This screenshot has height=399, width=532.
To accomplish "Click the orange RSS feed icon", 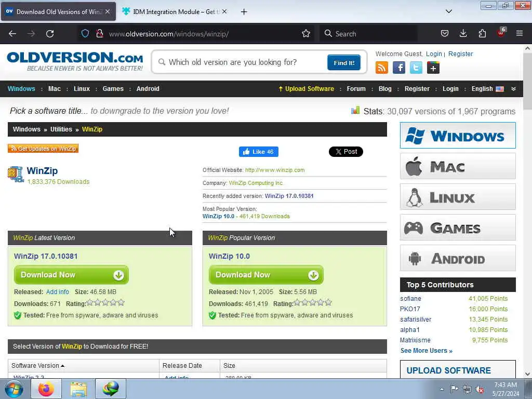I will point(382,68).
